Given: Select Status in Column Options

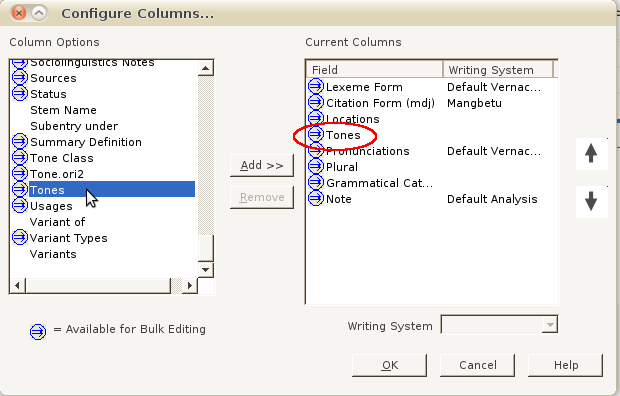Looking at the screenshot, I should (x=48, y=94).
